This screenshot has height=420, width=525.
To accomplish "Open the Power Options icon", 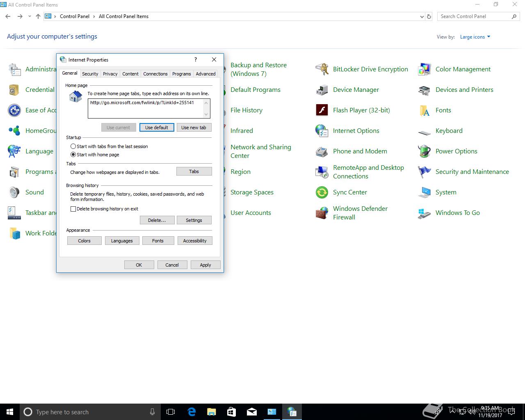I will coord(425,151).
